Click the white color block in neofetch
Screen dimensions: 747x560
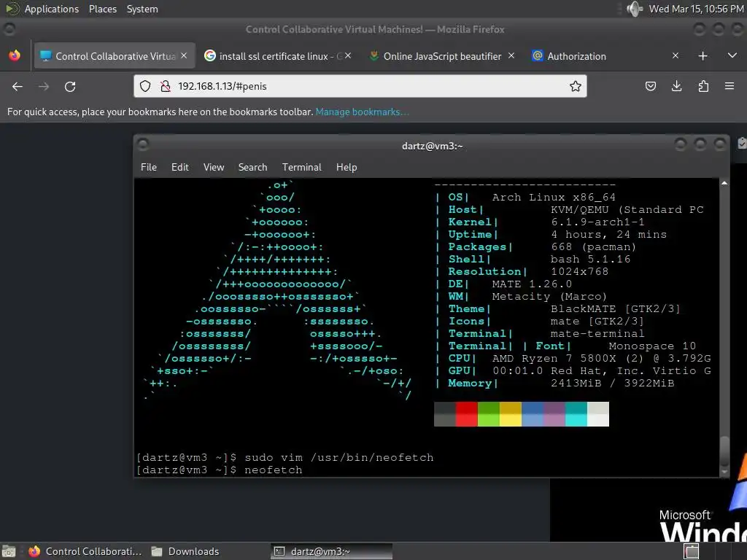point(598,414)
